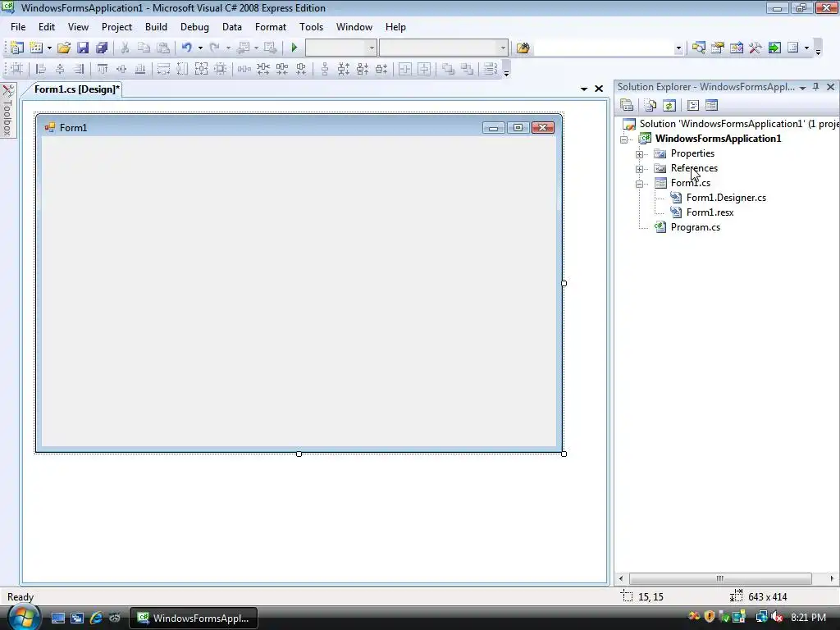Viewport: 840px width, 630px height.
Task: Click the Make Same Width icon
Action: point(163,69)
